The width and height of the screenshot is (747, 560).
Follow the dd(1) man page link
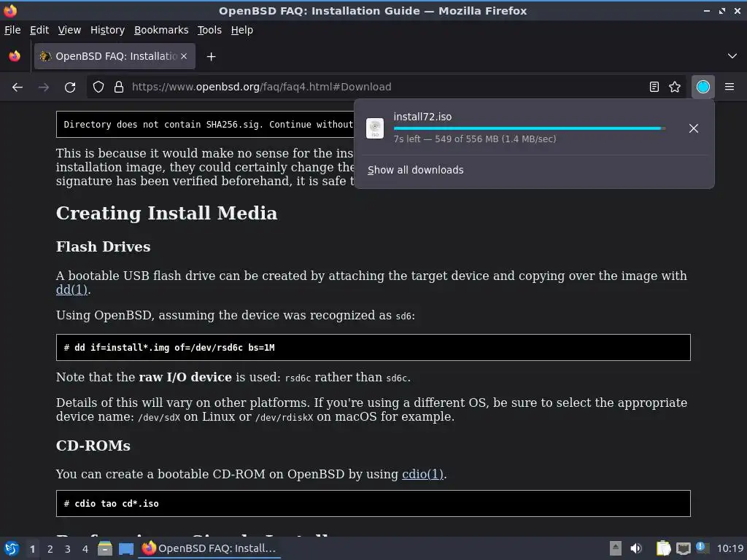coord(72,289)
